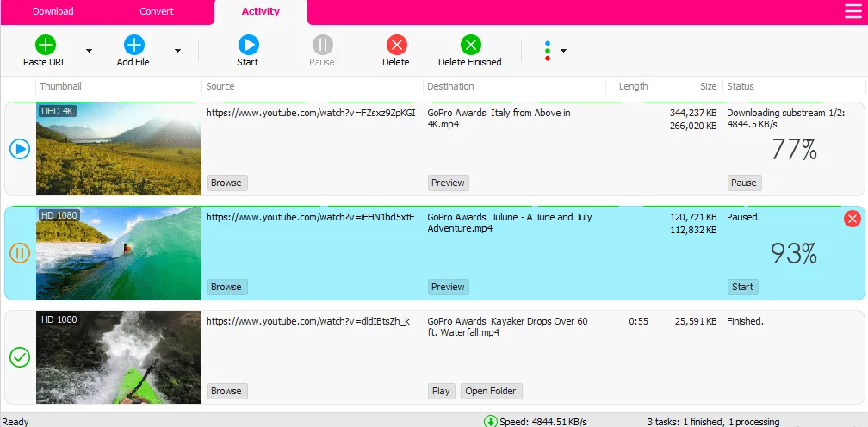Switch to the Download tab
Viewport: 868px width, 427px height.
point(53,11)
